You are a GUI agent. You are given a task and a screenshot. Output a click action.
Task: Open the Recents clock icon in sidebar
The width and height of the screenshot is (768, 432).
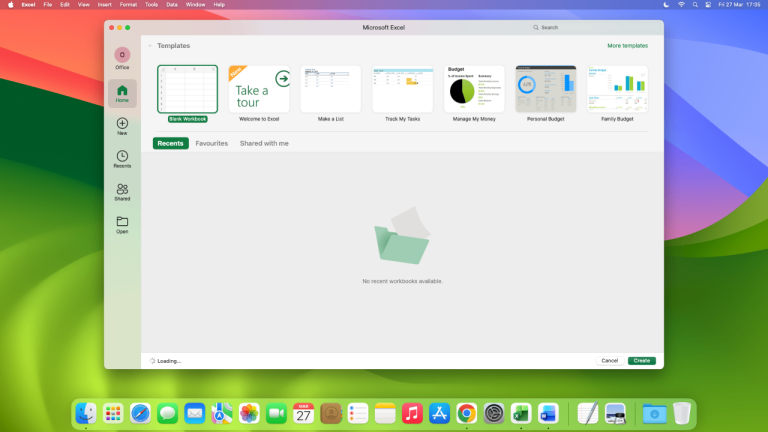(x=122, y=157)
